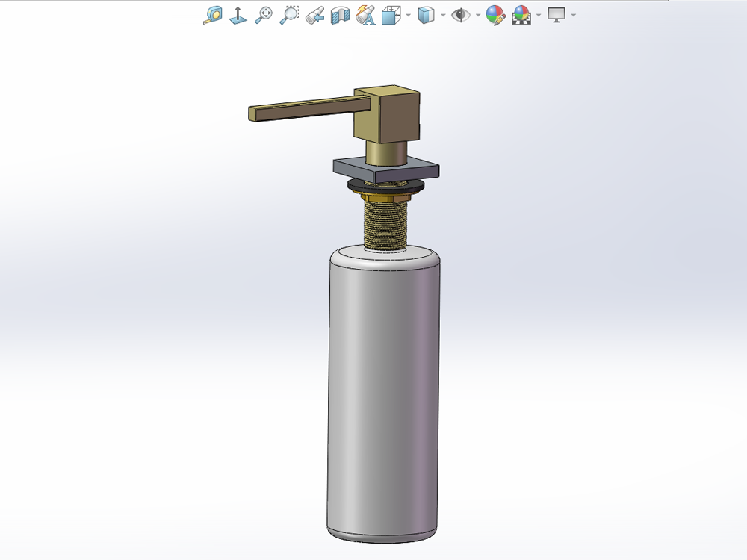The image size is (747, 560).
Task: Select the threaded brass neck tube
Action: [385, 224]
